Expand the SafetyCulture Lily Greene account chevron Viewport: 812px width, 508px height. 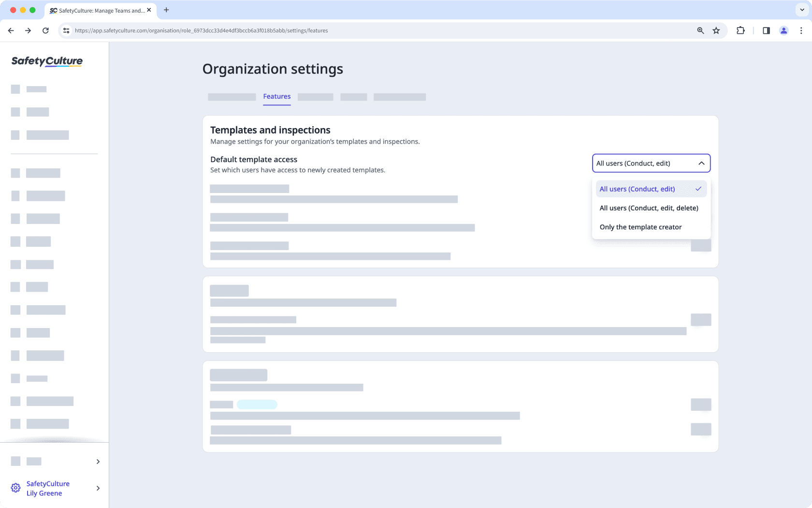click(x=98, y=488)
